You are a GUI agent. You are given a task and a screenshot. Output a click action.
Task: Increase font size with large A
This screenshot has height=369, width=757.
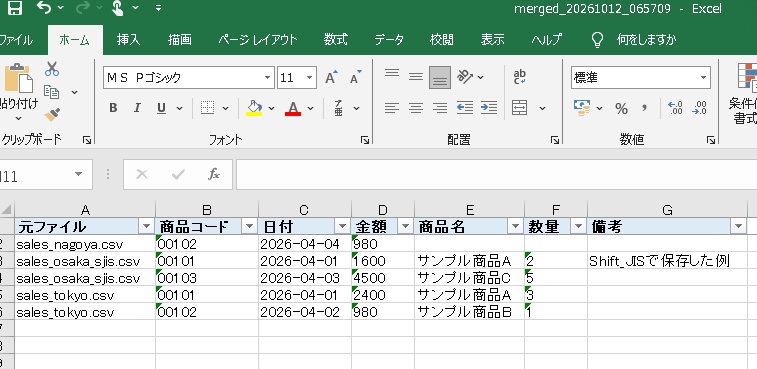click(331, 77)
